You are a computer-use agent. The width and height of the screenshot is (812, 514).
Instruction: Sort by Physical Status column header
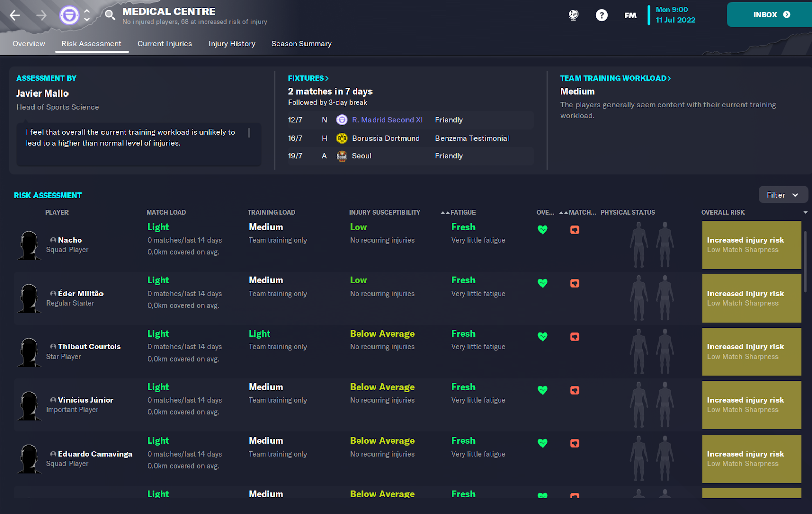tap(628, 212)
